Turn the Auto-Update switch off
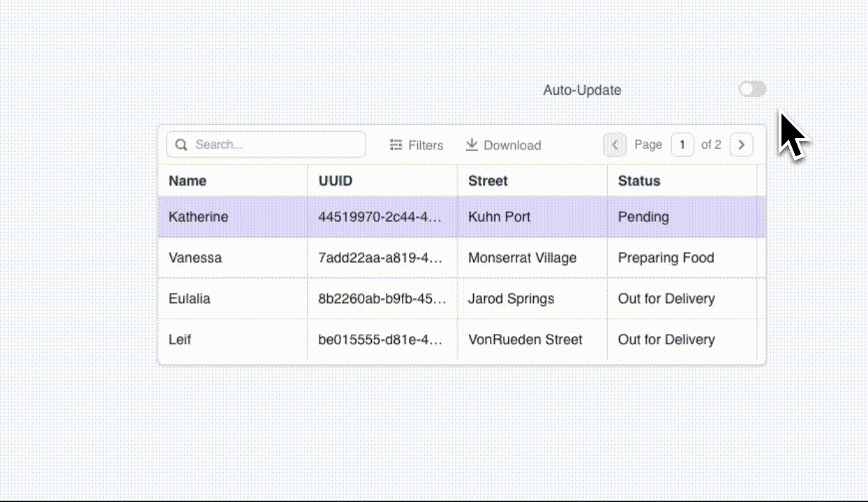The image size is (868, 502). (752, 89)
